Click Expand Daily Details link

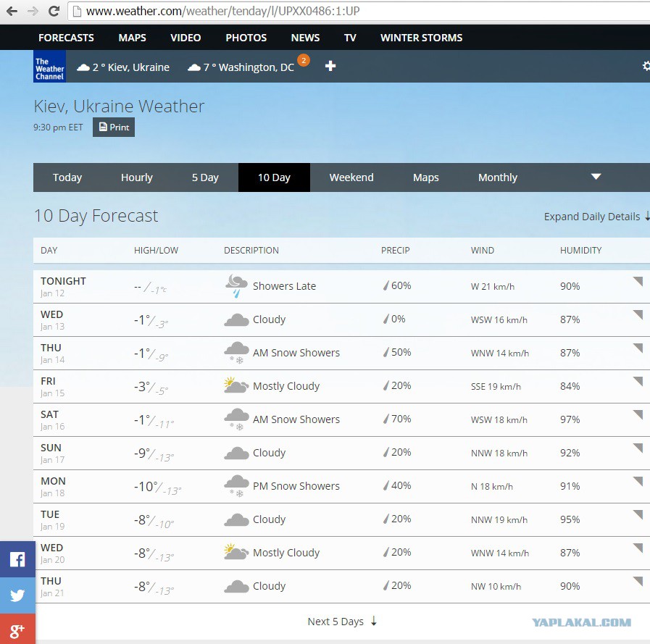click(x=596, y=217)
